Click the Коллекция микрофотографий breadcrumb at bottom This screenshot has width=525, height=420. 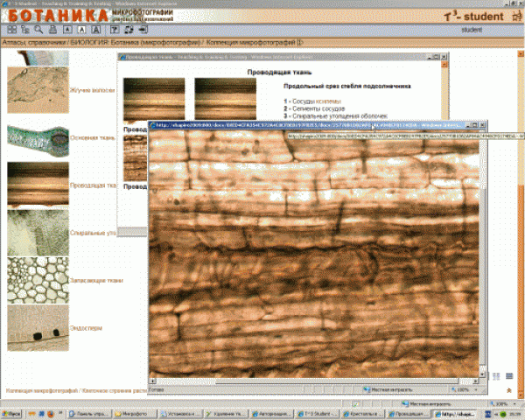40,389
